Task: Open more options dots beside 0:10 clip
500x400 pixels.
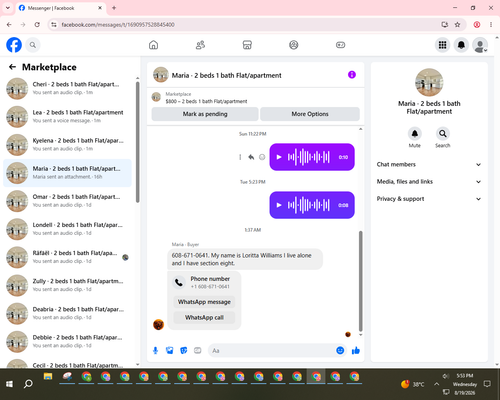Action: tap(240, 157)
